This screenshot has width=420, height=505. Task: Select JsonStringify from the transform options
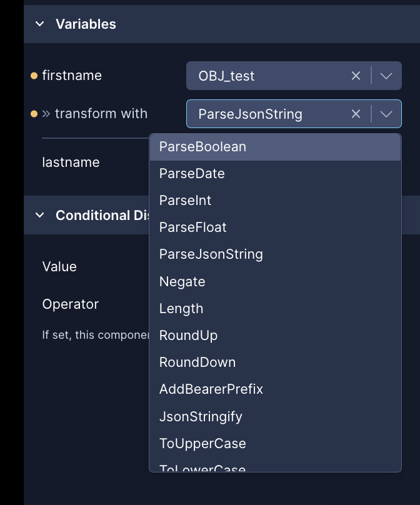199,416
